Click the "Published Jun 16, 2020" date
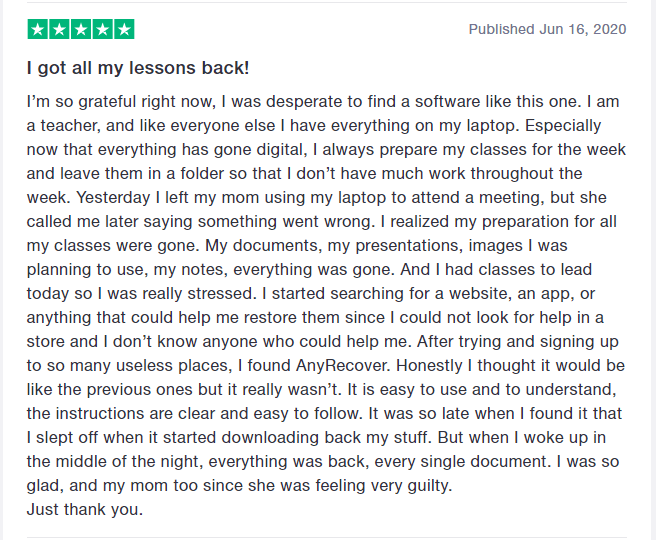 click(547, 29)
